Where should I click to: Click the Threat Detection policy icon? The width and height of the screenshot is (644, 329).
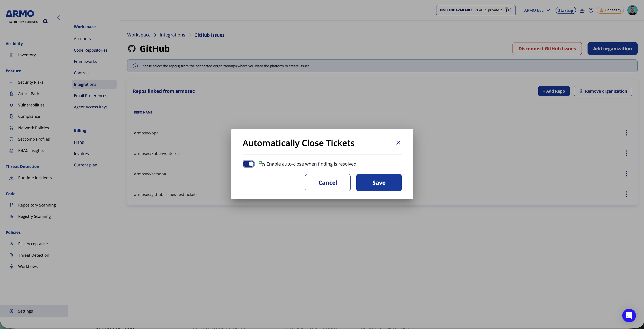[11, 255]
